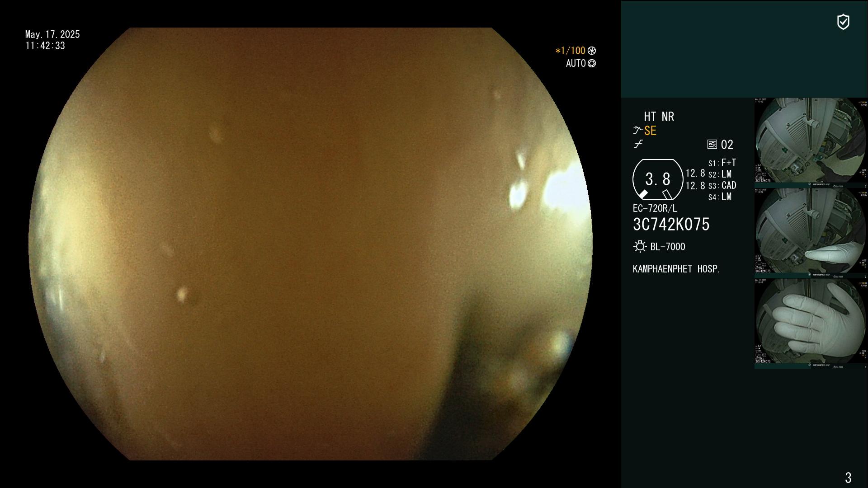Click the structure enhancement icon beside SE
This screenshot has height=488, width=868.
(x=638, y=131)
